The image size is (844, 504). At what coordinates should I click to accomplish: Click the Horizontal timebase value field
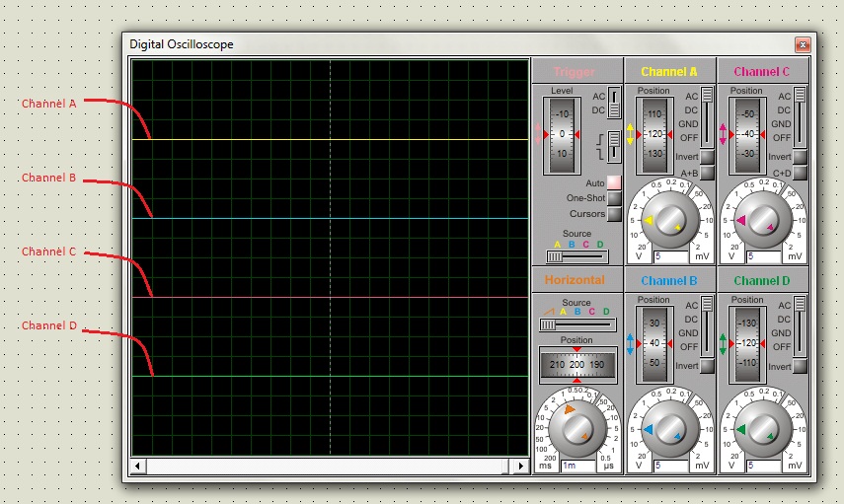click(x=577, y=465)
